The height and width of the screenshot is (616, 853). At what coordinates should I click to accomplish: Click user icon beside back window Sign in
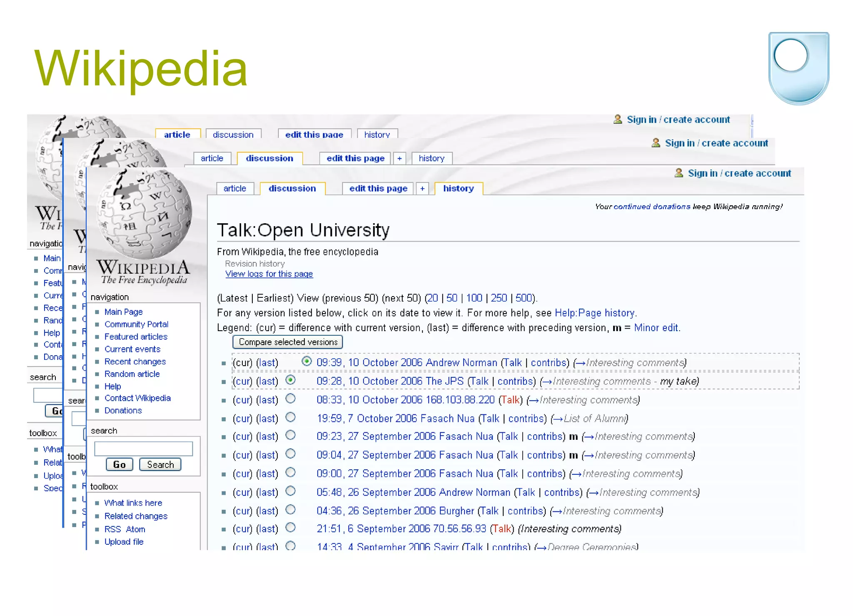click(x=618, y=120)
